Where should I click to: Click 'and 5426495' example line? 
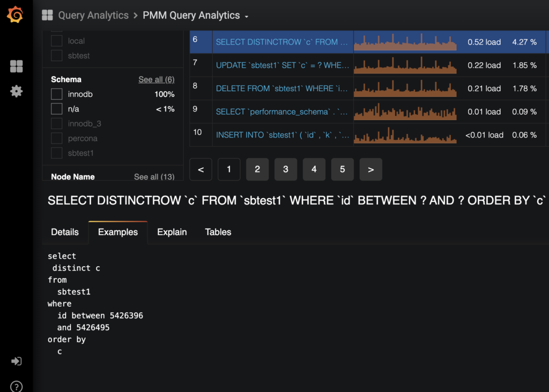[83, 327]
